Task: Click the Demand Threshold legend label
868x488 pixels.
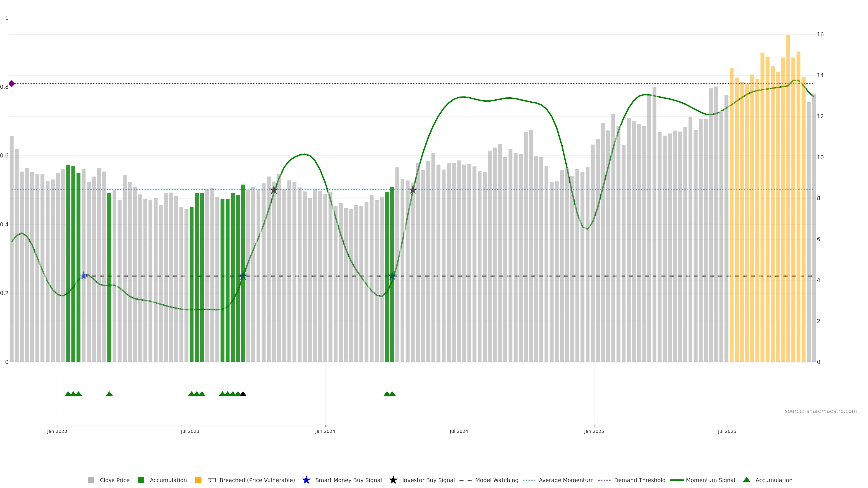Action: tap(639, 480)
